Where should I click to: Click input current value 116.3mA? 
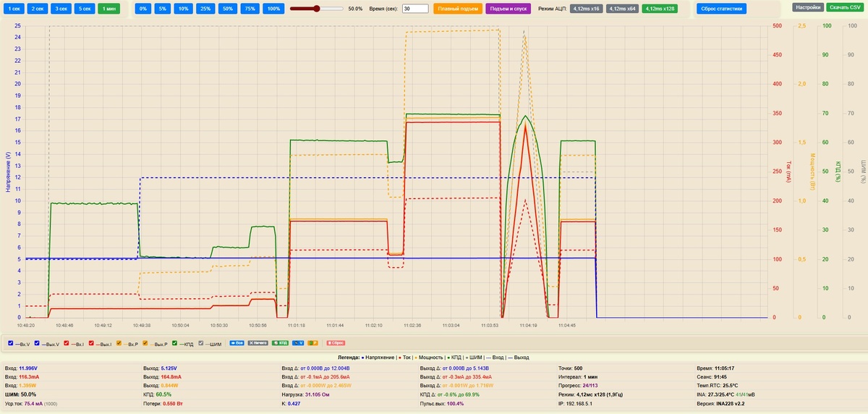29,377
